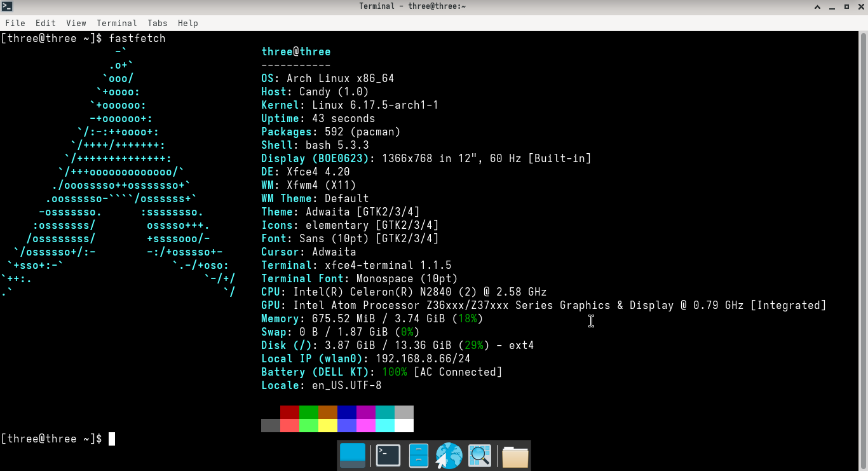Click the bright pink-magenta block in the bottom row
Screen dimensions: 868x471
(x=366, y=425)
